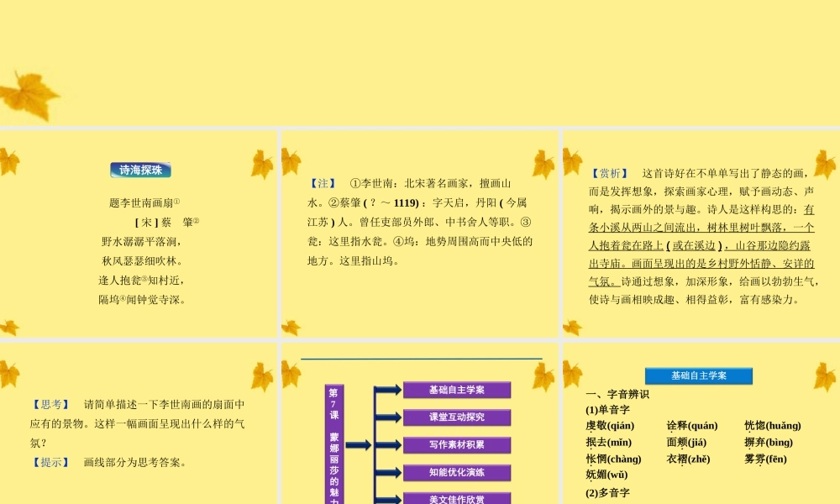The width and height of the screenshot is (840, 504).
Task: Click the 【赏析】 label
Action: click(x=610, y=174)
